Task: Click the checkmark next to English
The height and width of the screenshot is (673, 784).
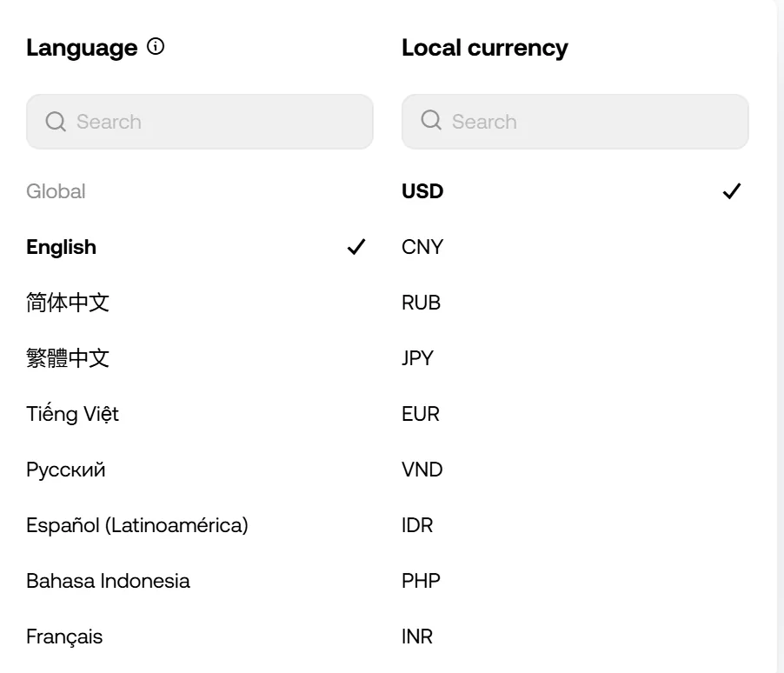Action: [356, 247]
